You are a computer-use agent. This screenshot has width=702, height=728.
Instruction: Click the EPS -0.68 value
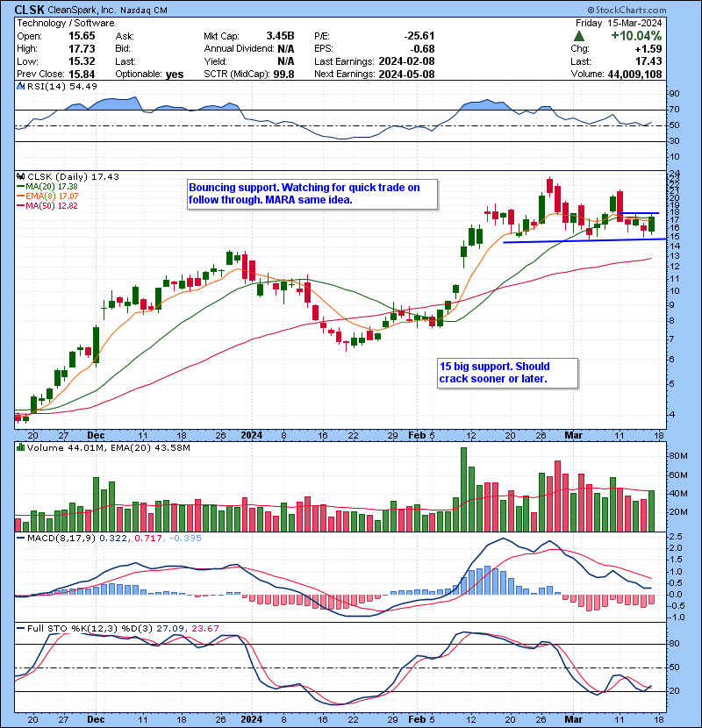tap(423, 49)
